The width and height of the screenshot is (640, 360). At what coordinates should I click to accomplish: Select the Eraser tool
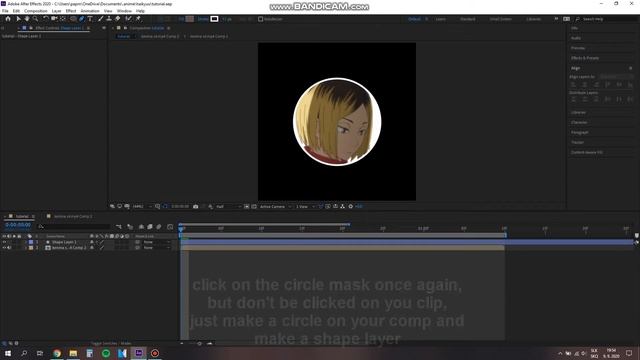[118, 19]
